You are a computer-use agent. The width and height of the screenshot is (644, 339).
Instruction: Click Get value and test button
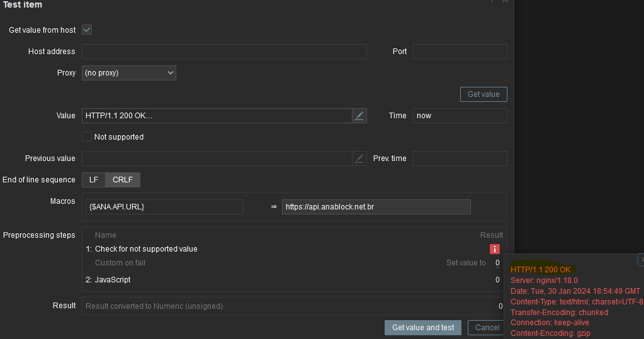(423, 328)
